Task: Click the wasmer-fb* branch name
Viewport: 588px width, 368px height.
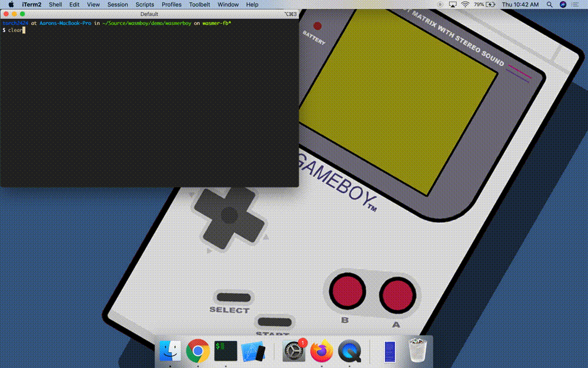Action: click(217, 23)
